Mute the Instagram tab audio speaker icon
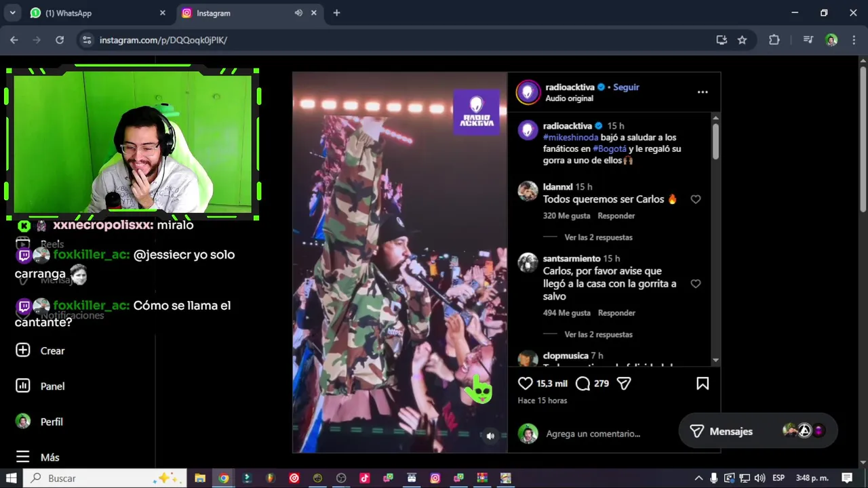This screenshot has height=488, width=868. 298,13
